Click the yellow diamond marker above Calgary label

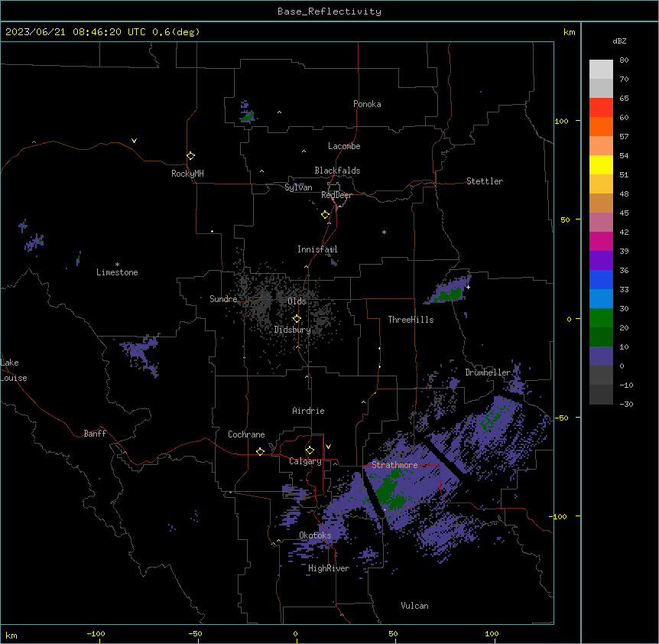coord(310,450)
